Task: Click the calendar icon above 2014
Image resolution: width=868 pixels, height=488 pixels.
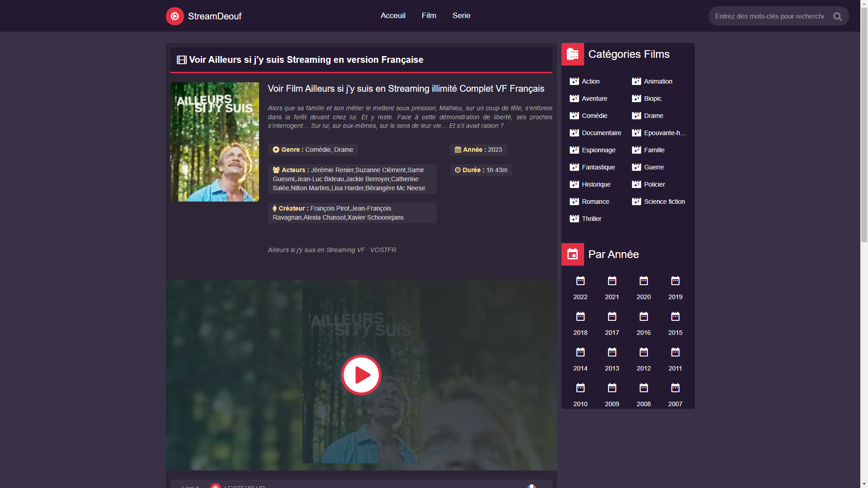Action: coord(580,352)
